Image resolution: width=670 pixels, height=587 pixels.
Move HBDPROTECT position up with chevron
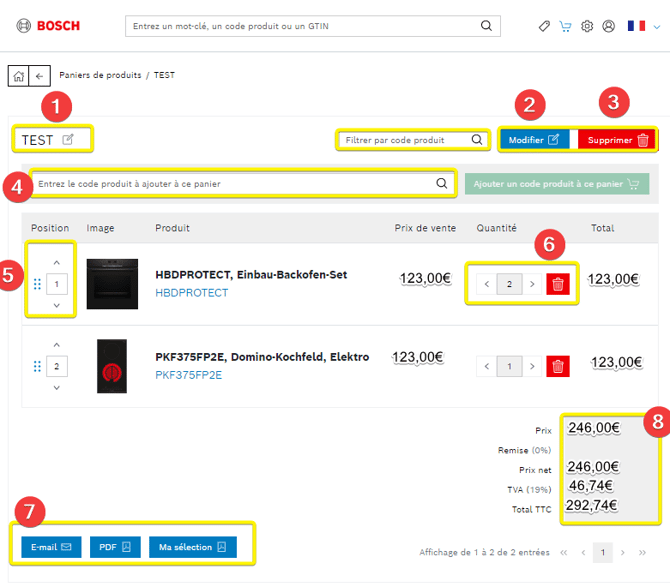[x=56, y=262]
